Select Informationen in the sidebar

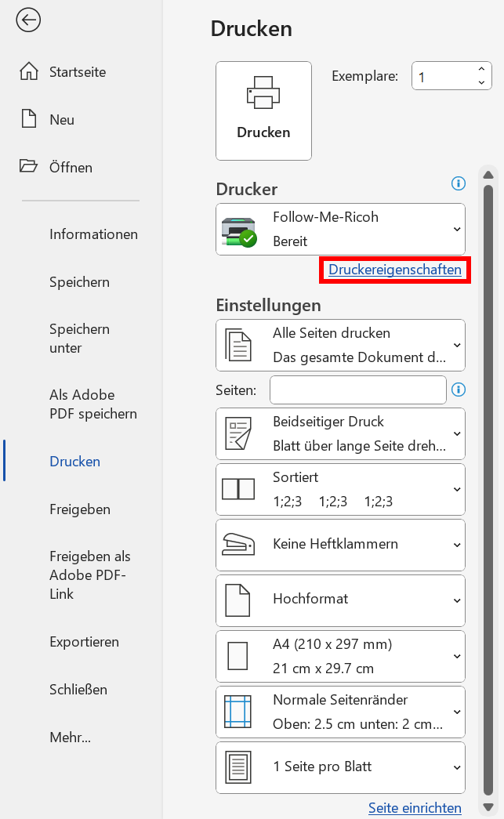tap(93, 234)
